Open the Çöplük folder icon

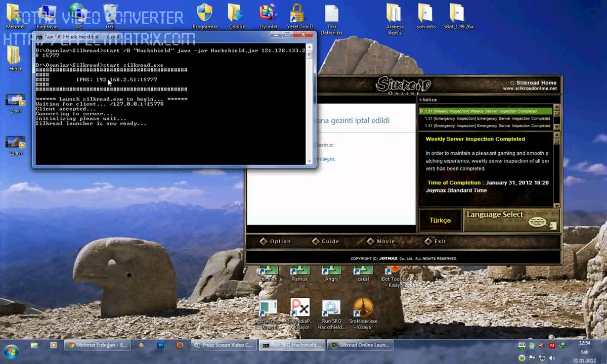pos(236,15)
